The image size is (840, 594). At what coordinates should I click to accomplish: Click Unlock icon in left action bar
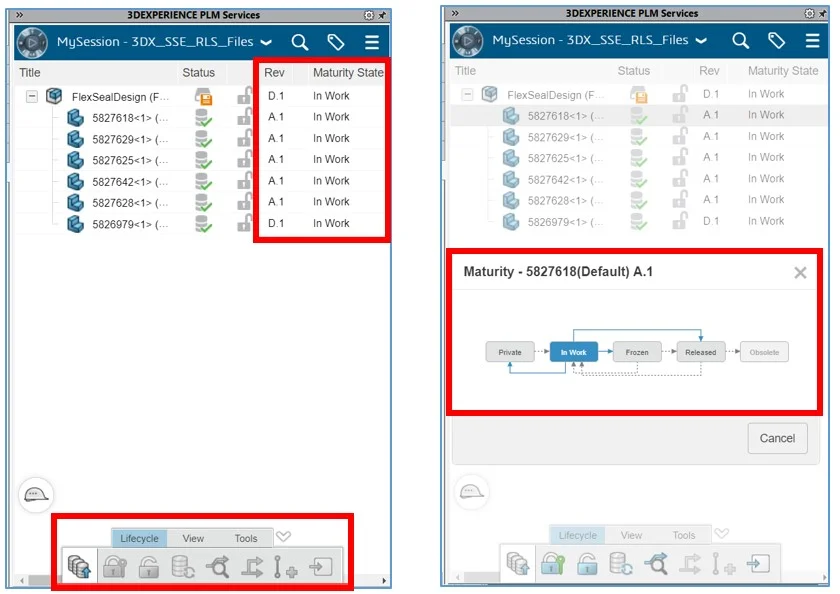click(148, 567)
